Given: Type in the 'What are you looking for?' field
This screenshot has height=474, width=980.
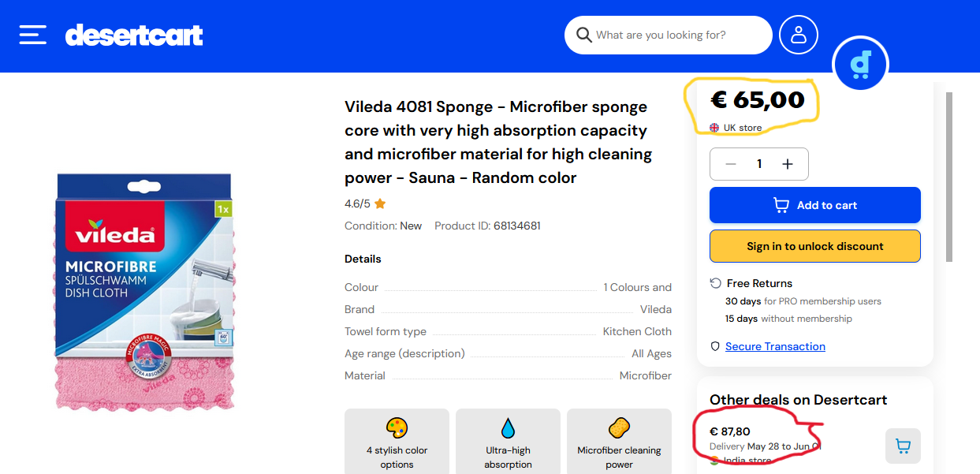Looking at the screenshot, I should point(678,35).
